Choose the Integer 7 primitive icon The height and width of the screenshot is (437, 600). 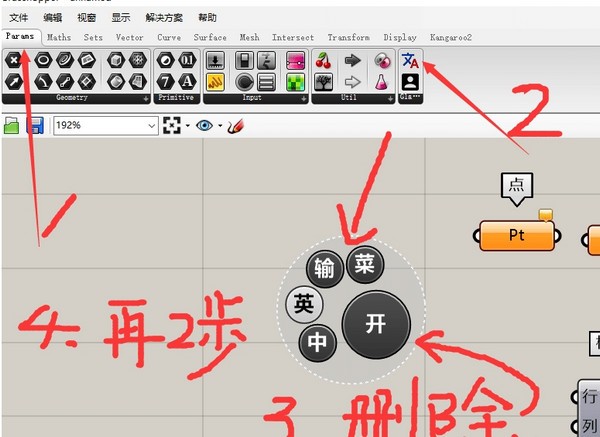click(x=166, y=81)
